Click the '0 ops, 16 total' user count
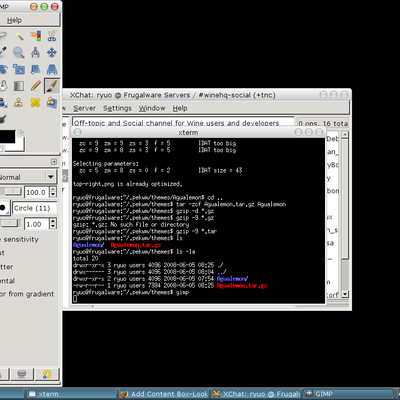 [x=323, y=123]
